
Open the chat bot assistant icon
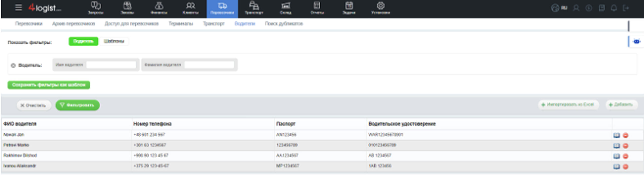click(637, 41)
